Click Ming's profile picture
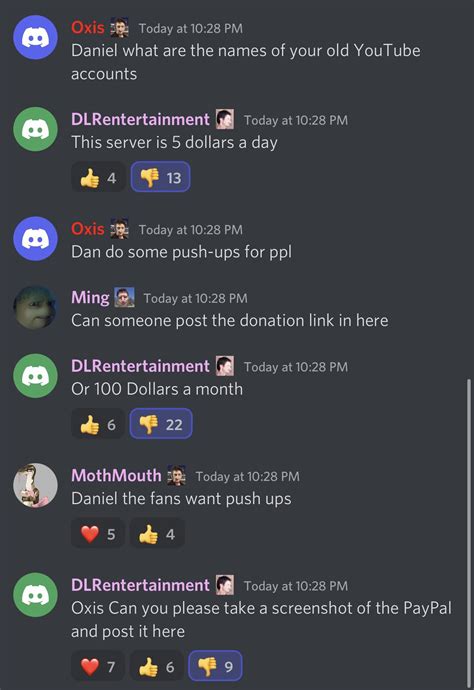The image size is (474, 690). (x=36, y=308)
